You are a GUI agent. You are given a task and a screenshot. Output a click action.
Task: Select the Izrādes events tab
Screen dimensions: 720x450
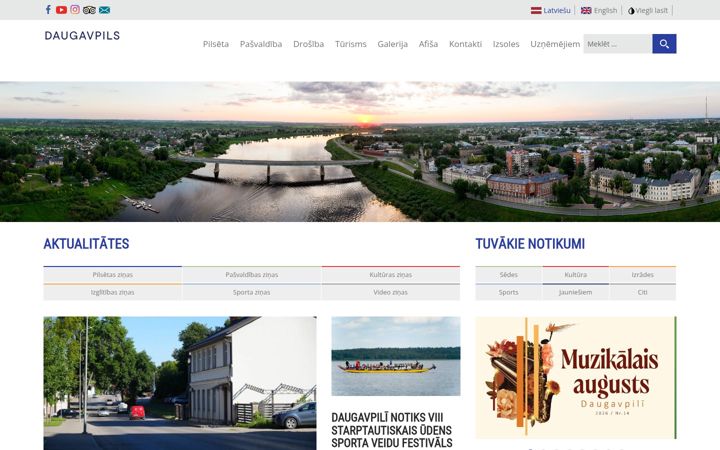pyautogui.click(x=642, y=275)
